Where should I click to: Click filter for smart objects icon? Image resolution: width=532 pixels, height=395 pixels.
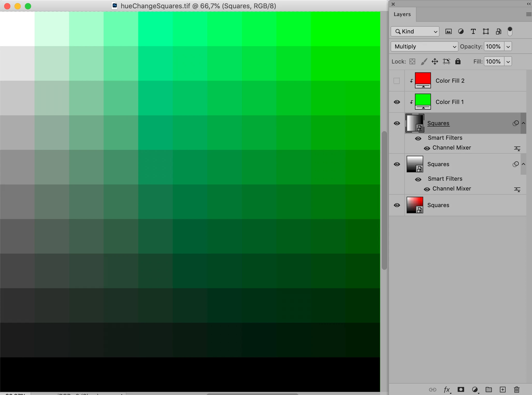(x=498, y=31)
